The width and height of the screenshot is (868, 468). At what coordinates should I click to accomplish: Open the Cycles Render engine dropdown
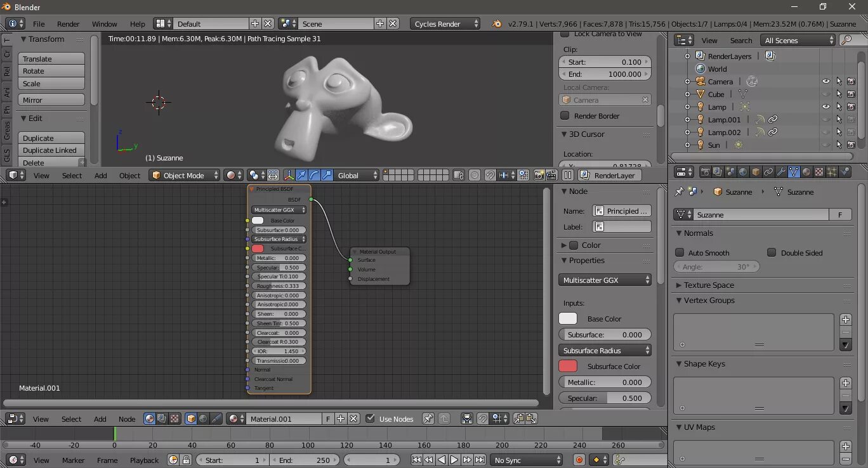[445, 23]
